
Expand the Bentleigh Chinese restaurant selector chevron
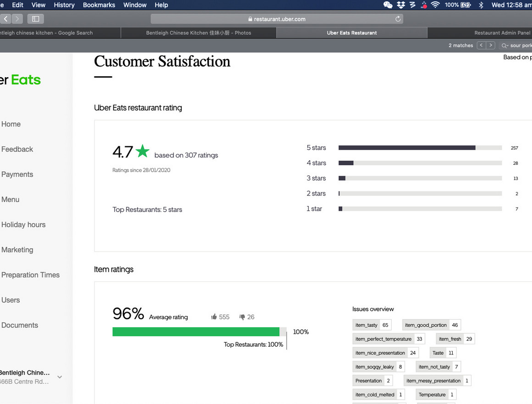(60, 377)
